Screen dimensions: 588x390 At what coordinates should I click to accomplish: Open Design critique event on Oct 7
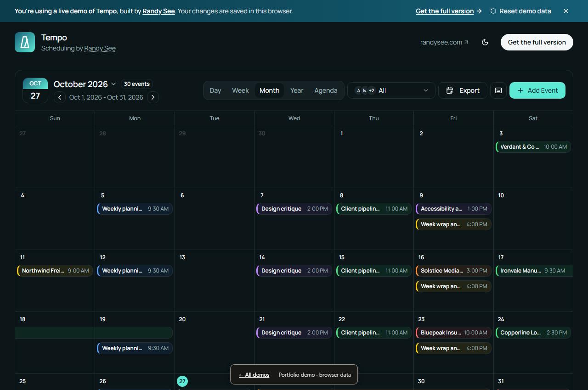(294, 209)
